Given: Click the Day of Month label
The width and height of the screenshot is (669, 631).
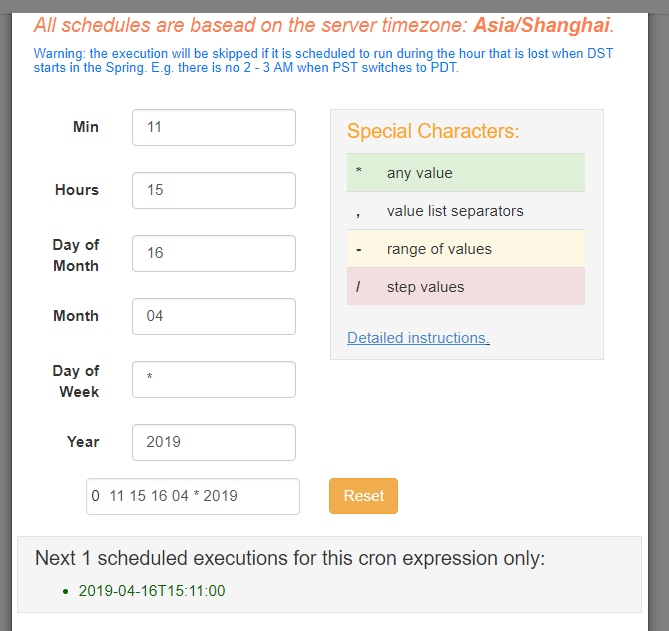Looking at the screenshot, I should pyautogui.click(x=76, y=255).
